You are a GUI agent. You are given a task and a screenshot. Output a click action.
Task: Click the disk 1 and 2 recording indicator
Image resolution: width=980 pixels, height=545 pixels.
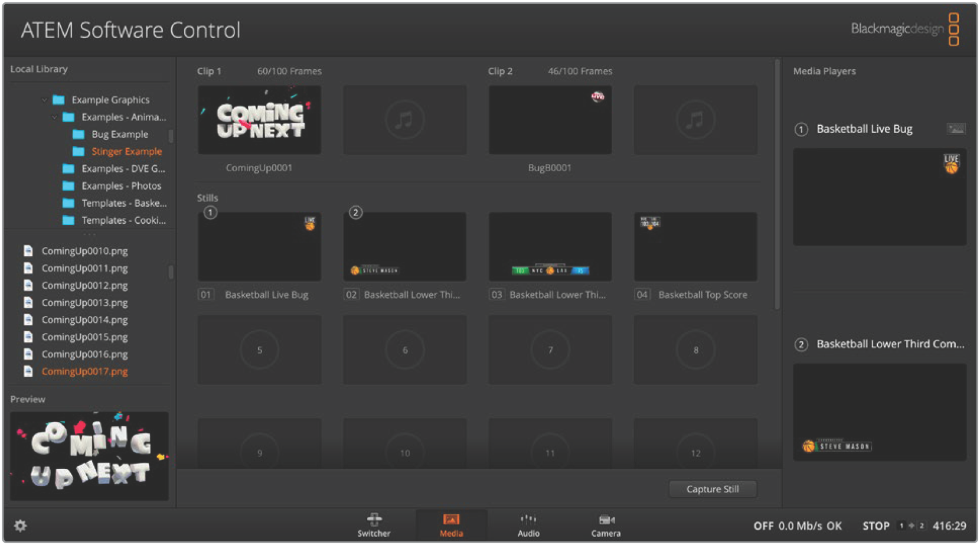click(x=912, y=526)
